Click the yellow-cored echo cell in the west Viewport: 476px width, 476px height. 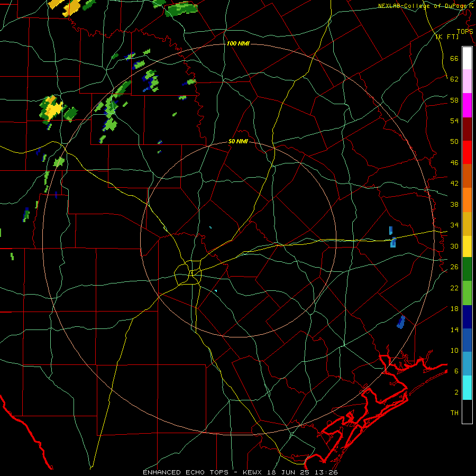[x=52, y=108]
